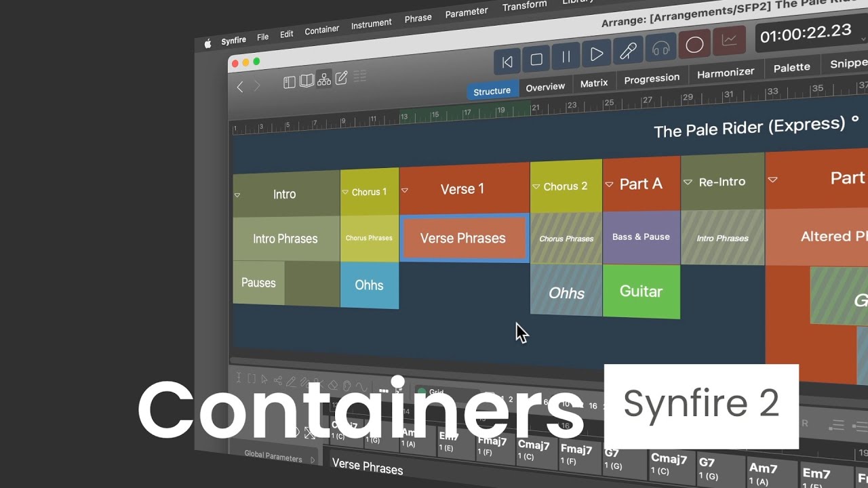Toggle the headphones monitor button
The image size is (868, 488).
pyautogui.click(x=660, y=48)
